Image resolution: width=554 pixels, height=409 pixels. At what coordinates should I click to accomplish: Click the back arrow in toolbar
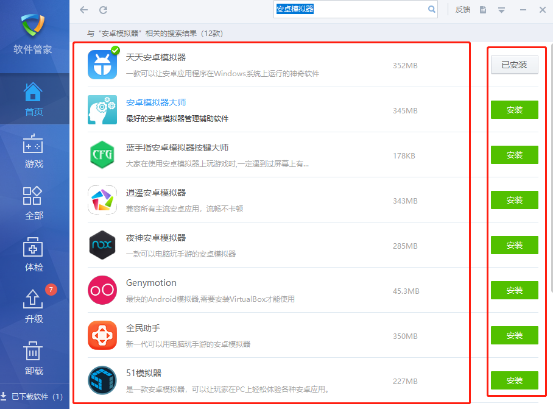click(84, 10)
